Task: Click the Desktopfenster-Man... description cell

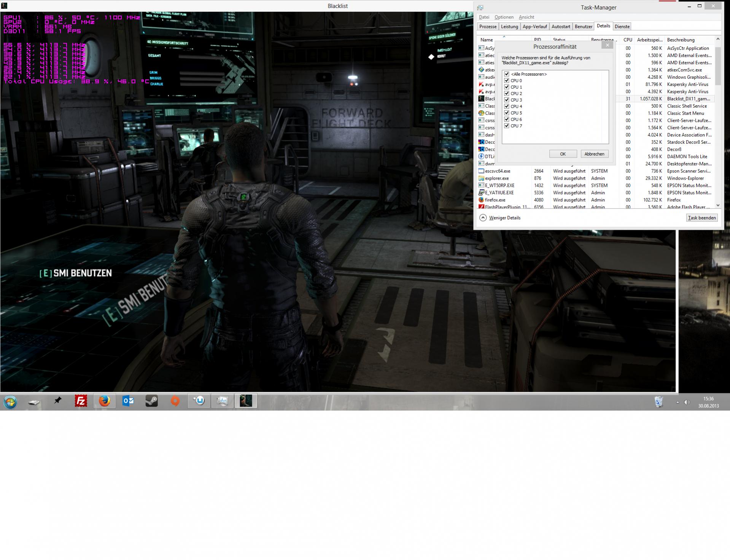Action: point(689,164)
